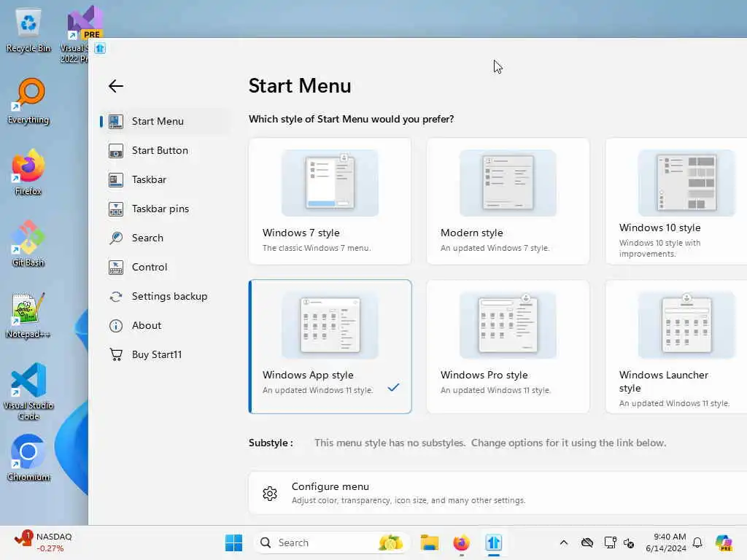Open Everything search desktop shortcut
Screen dimensions: 747x560
coord(28,101)
